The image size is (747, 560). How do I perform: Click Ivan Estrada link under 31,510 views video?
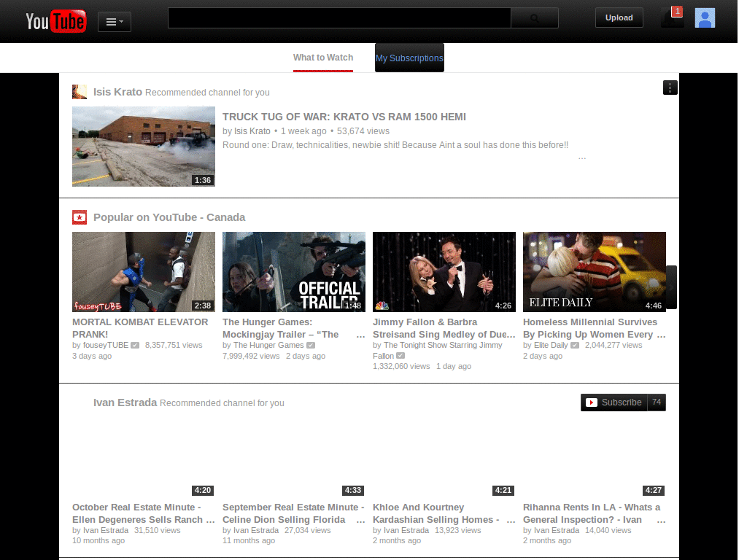[x=106, y=531]
